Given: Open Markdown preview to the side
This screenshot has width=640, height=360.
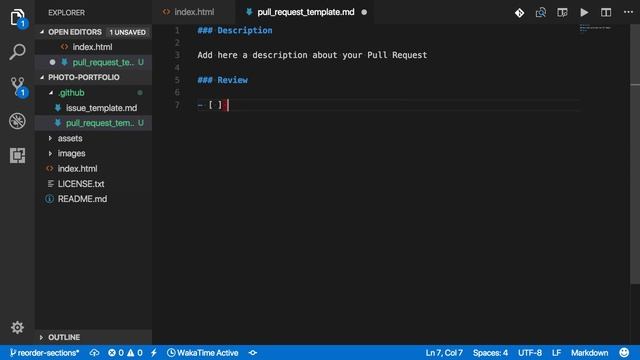Looking at the screenshot, I should pos(562,13).
